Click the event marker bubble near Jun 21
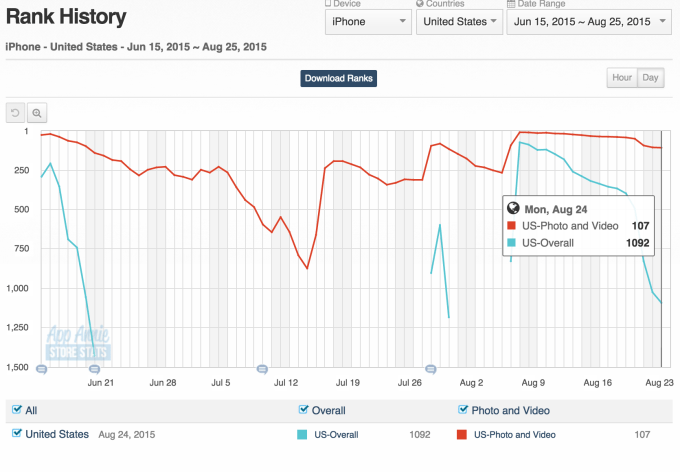680x472 pixels. point(94,369)
